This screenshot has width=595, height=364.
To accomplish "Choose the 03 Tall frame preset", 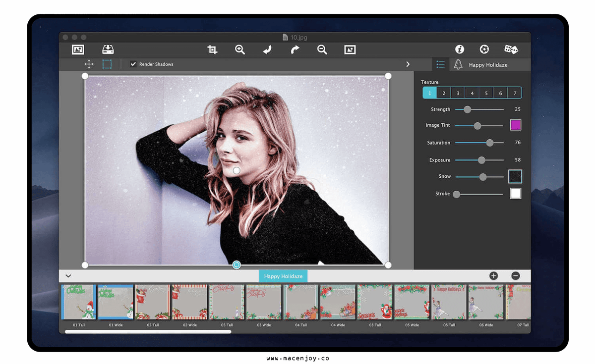I will coord(227,302).
